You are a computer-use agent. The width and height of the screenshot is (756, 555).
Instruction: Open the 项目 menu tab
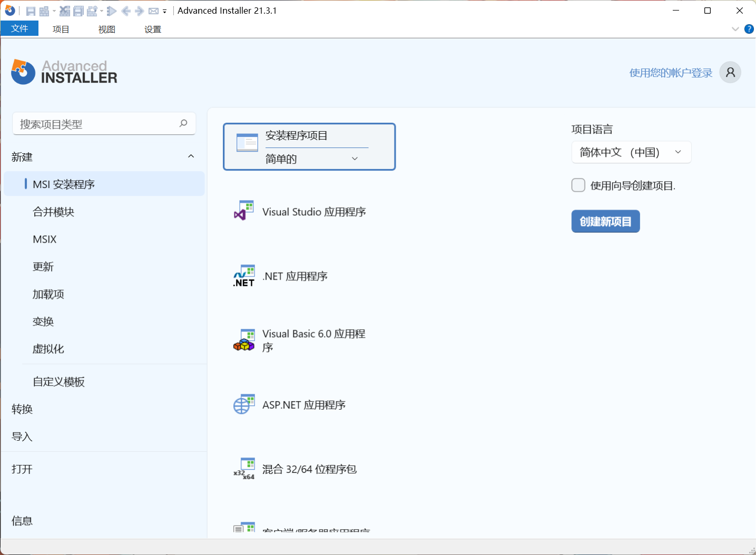click(x=61, y=29)
